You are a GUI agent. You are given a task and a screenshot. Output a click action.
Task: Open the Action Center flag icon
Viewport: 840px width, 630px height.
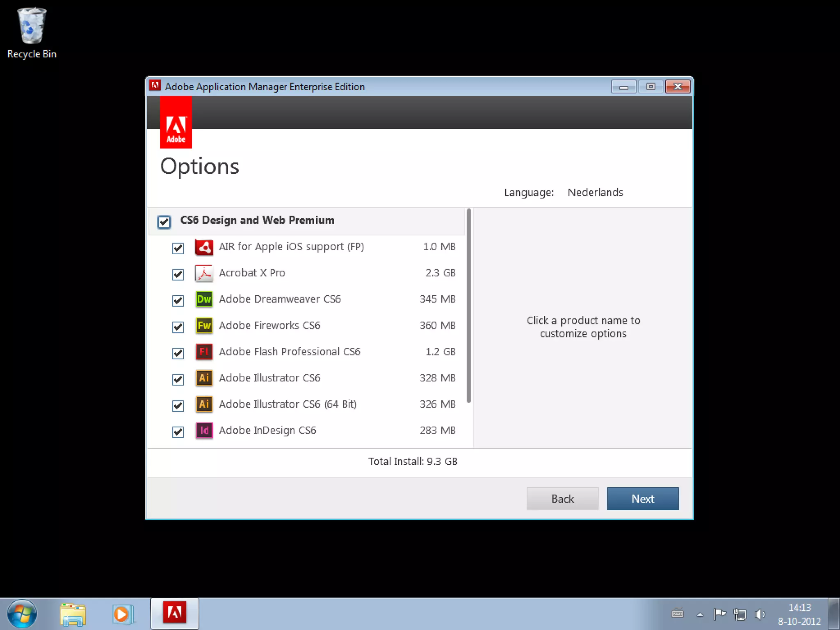pos(719,614)
